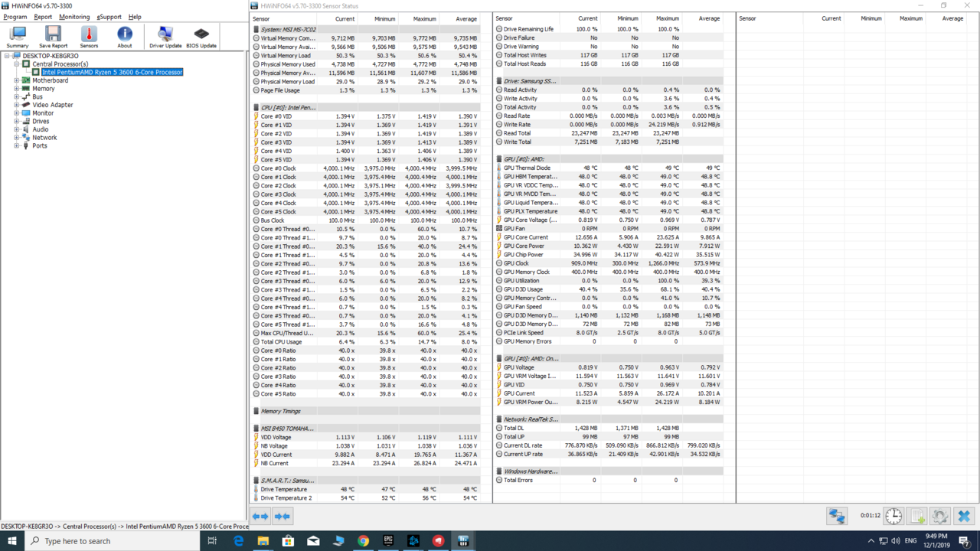The image size is (980, 551).
Task: Click the HWiNFO icon in taskbar
Action: pyautogui.click(x=463, y=541)
